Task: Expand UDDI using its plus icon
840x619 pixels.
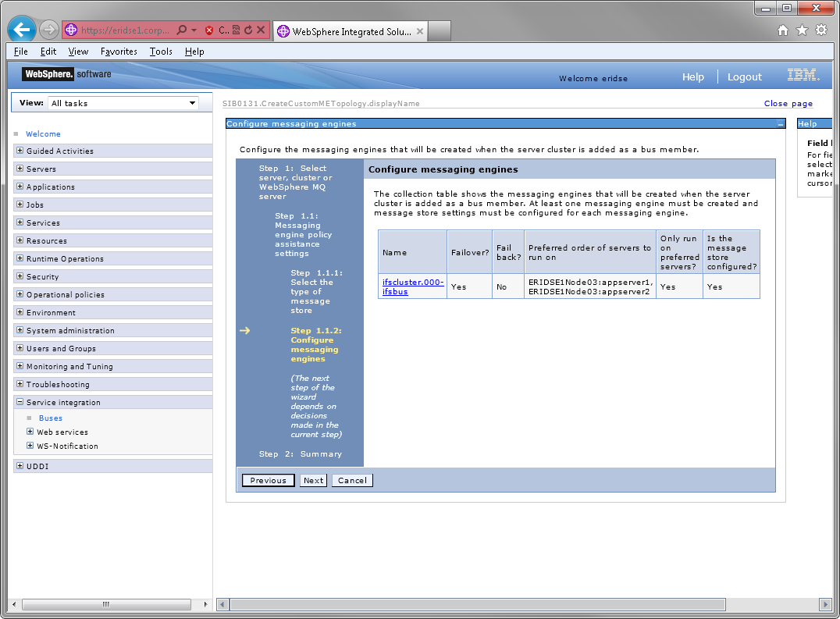Action: (x=20, y=466)
